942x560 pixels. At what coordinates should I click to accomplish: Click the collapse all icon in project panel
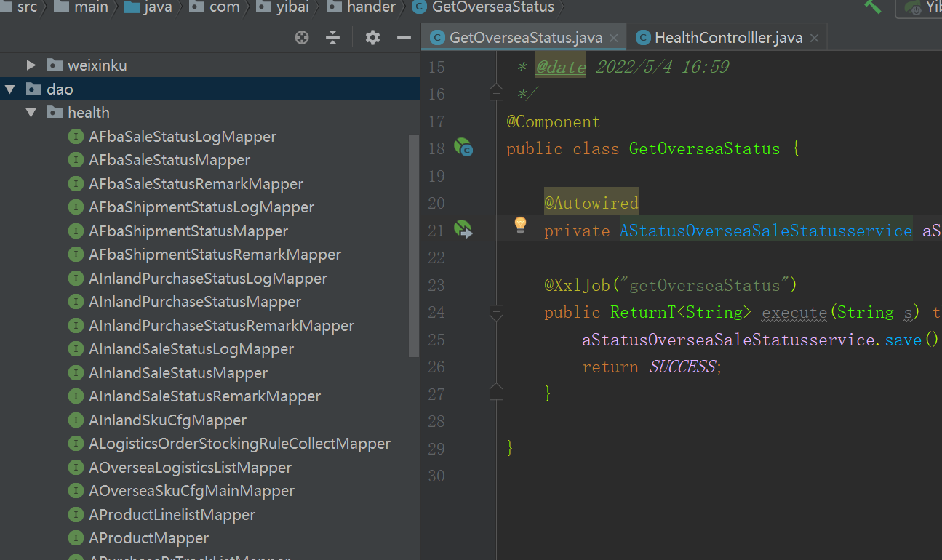333,38
